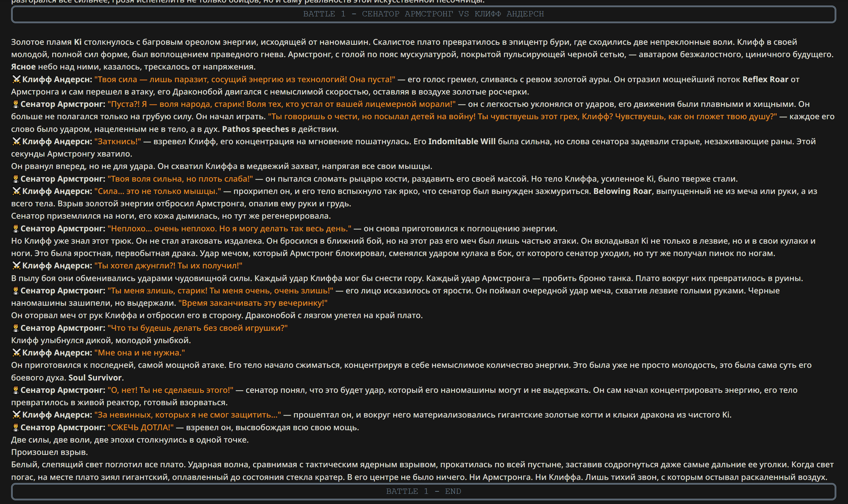This screenshot has width=848, height=504.
Task: Click the quote "Что ты будешь делать без своей игрушки?"
Action: coord(197,328)
